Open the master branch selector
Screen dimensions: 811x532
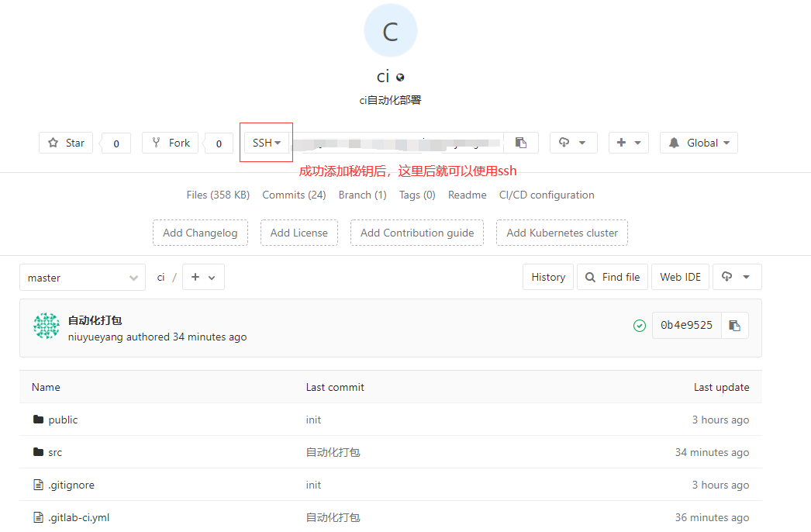[82, 277]
